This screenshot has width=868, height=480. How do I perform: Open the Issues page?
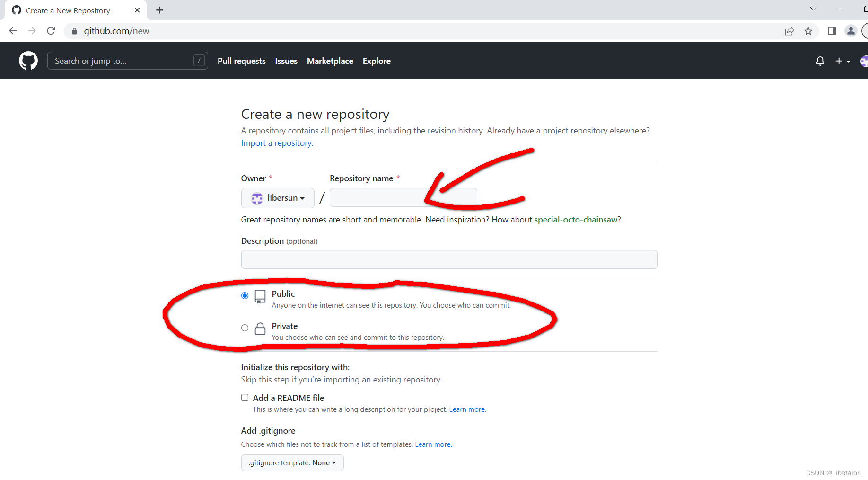pos(286,61)
